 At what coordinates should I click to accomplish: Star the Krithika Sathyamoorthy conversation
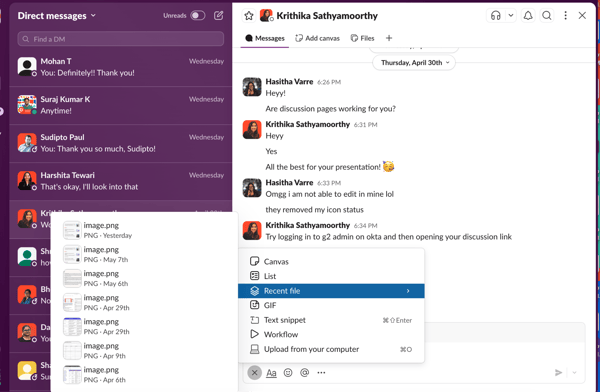249,16
